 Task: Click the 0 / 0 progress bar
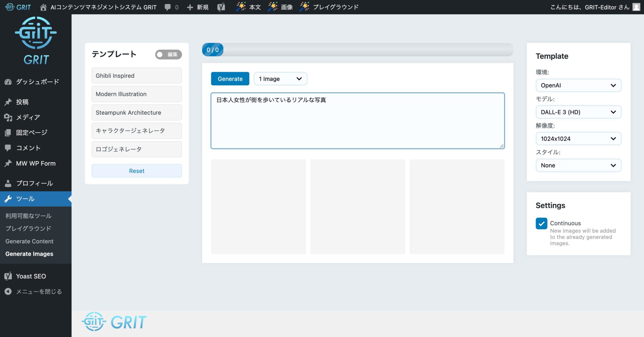pos(357,50)
